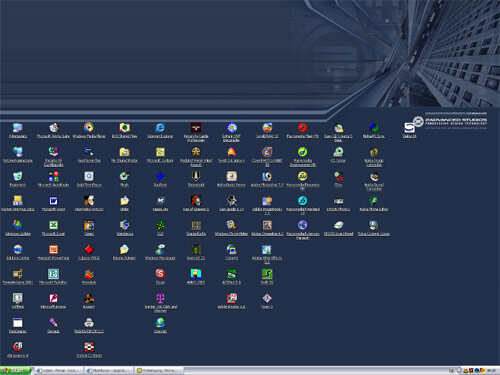Open Easy CD Creator 5 shortcut

(338, 128)
